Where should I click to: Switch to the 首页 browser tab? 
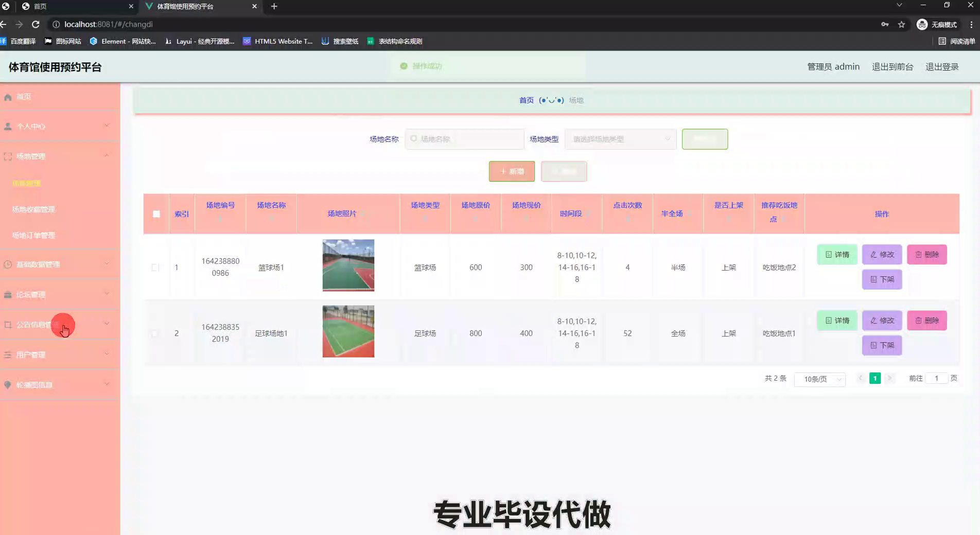(77, 6)
